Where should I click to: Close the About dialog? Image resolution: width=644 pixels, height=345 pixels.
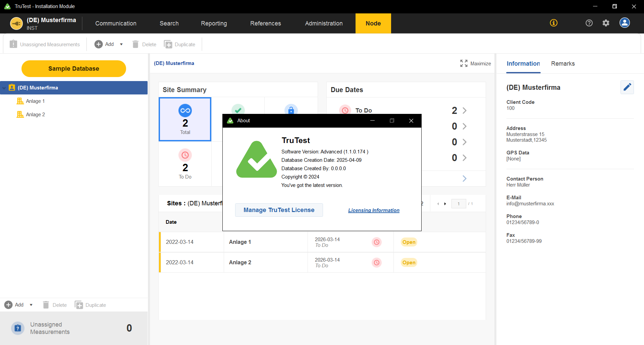point(411,121)
